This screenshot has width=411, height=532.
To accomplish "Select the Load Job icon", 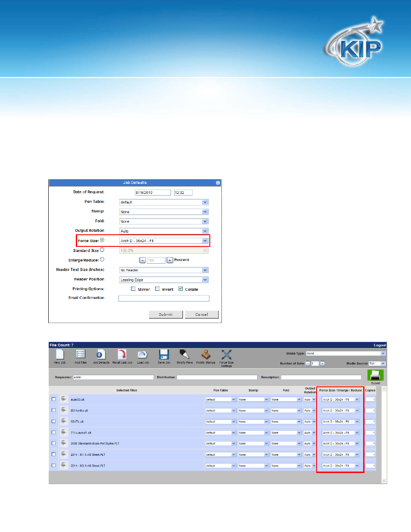I will point(143,354).
